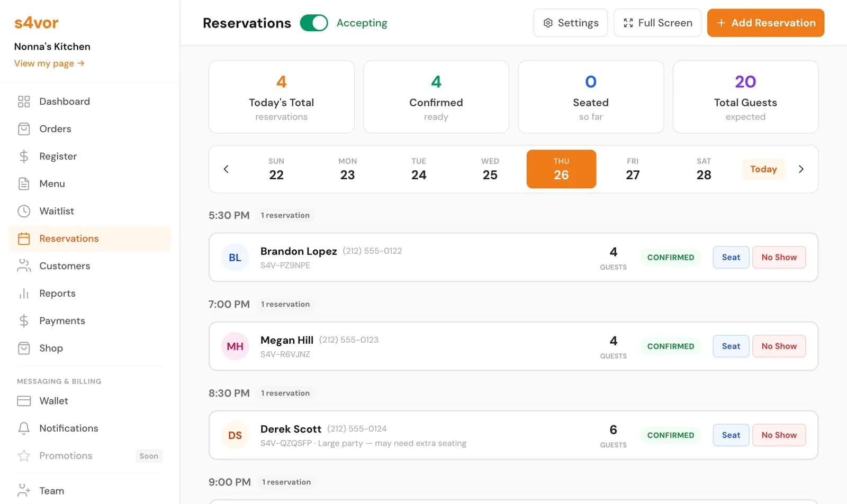
Task: Select Friday 27 in date strip
Action: [633, 169]
